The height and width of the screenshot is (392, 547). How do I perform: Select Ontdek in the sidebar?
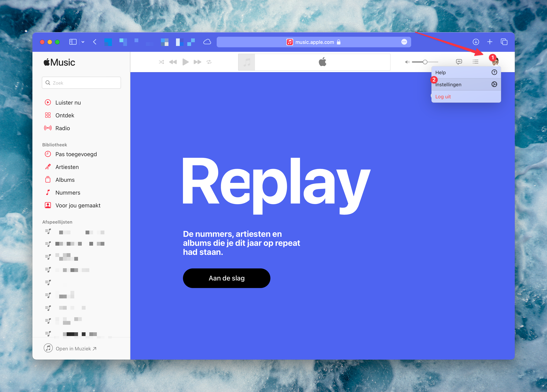tap(65, 115)
